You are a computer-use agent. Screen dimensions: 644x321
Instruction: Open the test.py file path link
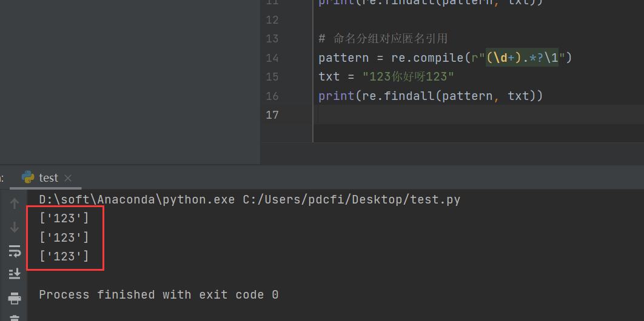click(351, 199)
